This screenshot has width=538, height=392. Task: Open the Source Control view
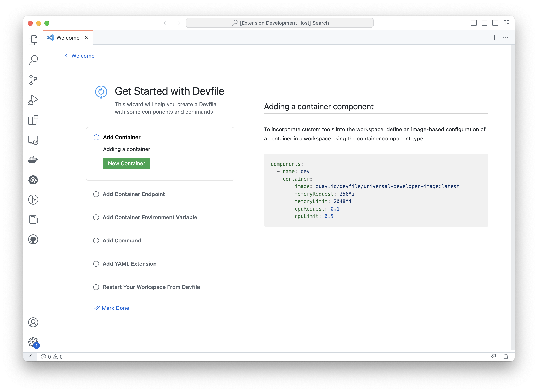(x=33, y=80)
